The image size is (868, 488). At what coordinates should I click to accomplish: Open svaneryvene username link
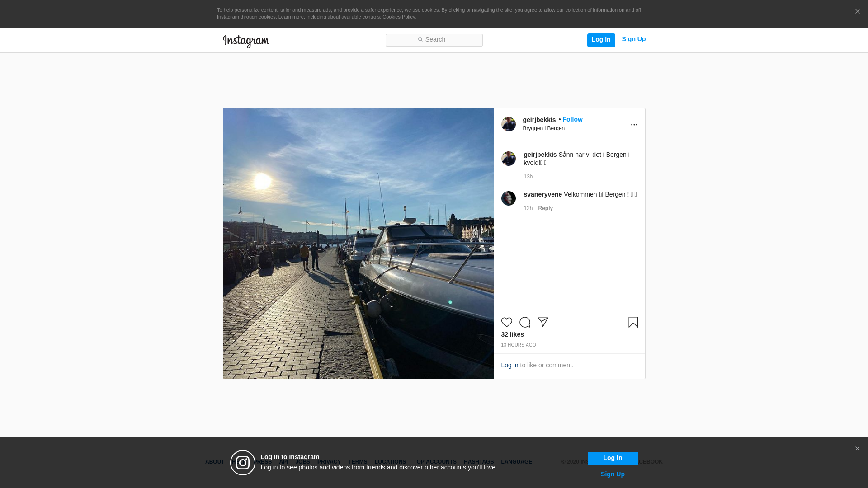pos(542,194)
